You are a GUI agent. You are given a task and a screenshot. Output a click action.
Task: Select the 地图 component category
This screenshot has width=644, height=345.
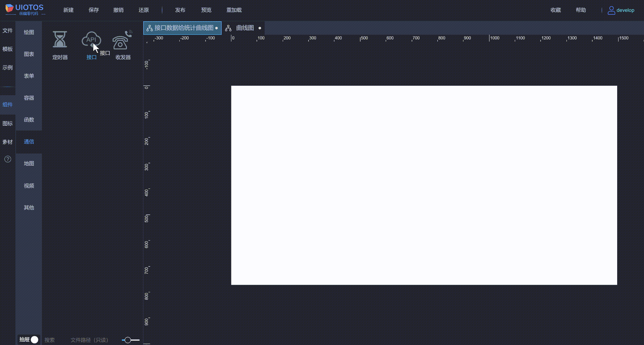coord(29,163)
